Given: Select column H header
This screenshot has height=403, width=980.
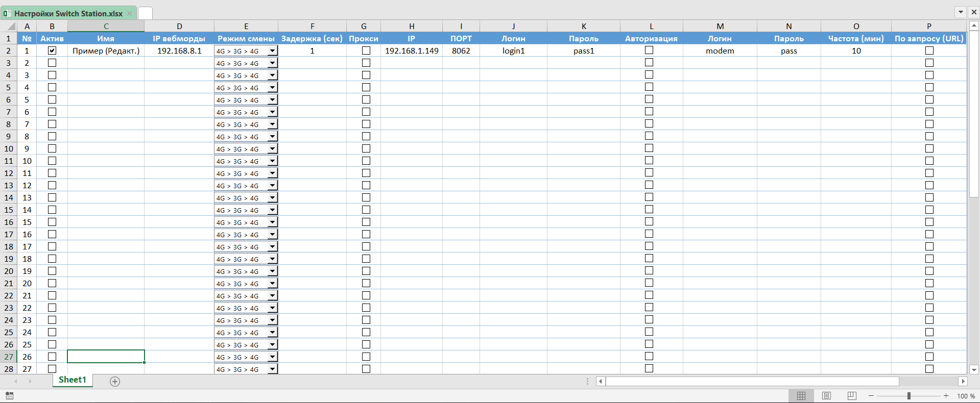Looking at the screenshot, I should pos(412,27).
